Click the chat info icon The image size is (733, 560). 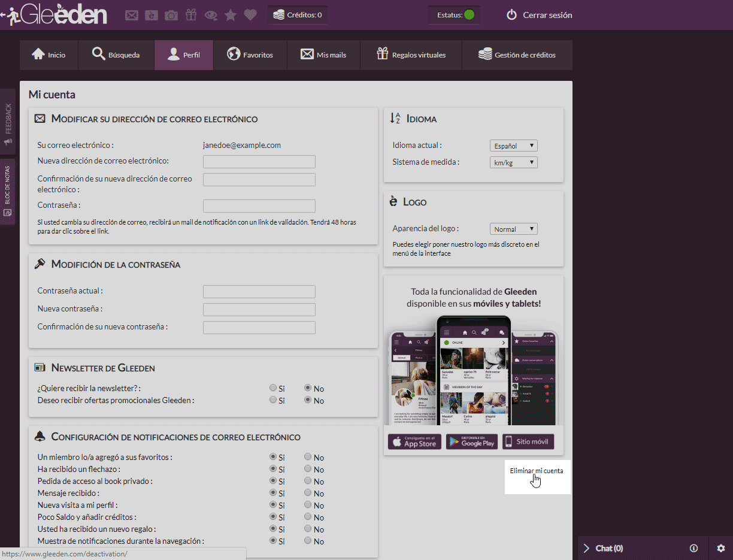[x=694, y=548]
